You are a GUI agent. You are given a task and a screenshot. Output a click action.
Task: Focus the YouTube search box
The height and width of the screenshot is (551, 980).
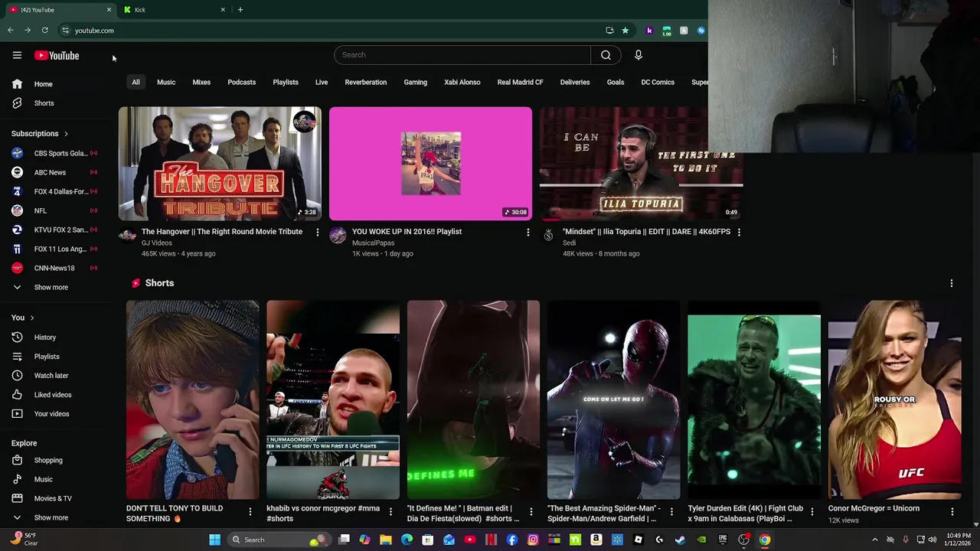point(462,55)
